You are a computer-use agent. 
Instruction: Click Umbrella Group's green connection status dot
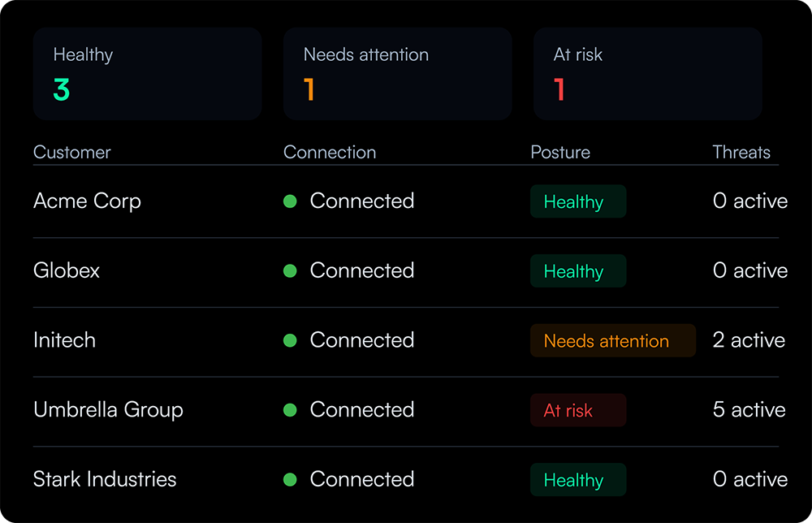tap(290, 409)
